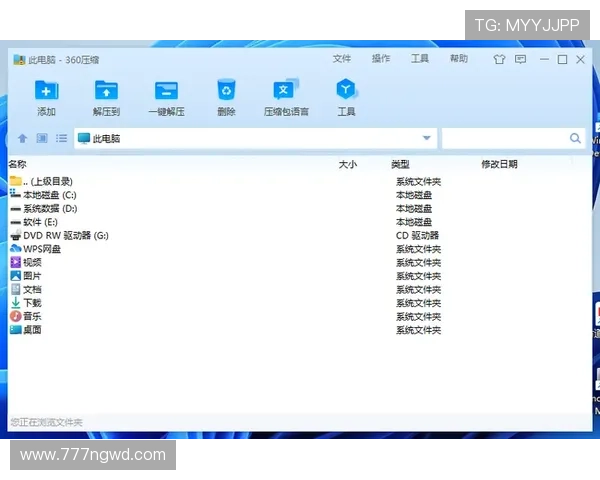Open the skin (shirt) icon in title bar
The width and height of the screenshot is (600, 480).
499,59
